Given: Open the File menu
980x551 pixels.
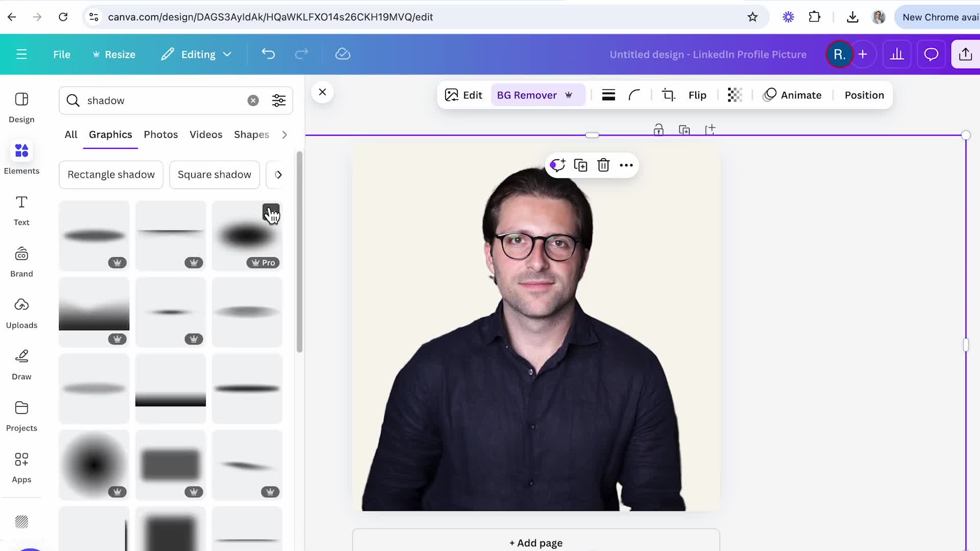Looking at the screenshot, I should coord(62,54).
